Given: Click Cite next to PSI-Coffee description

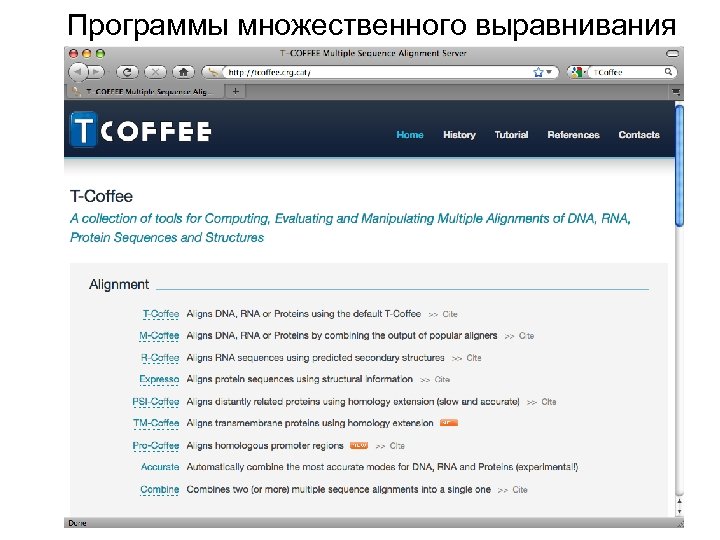Looking at the screenshot, I should click(549, 402).
